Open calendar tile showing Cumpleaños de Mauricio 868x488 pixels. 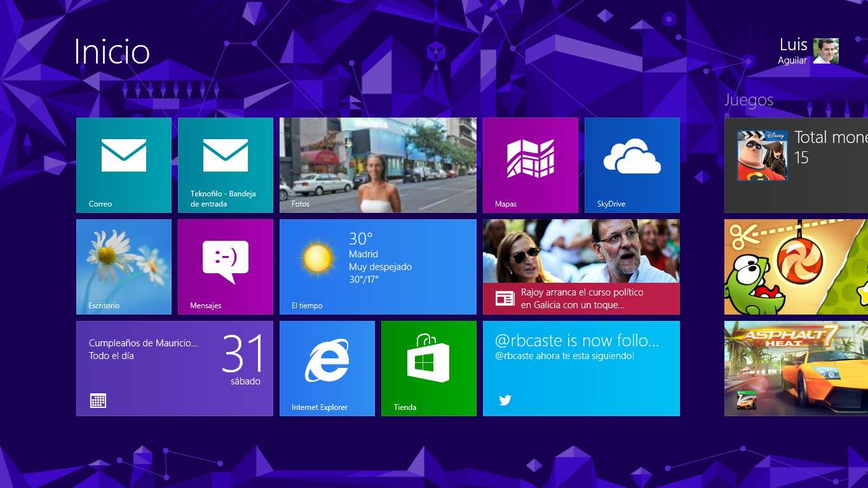pyautogui.click(x=175, y=369)
